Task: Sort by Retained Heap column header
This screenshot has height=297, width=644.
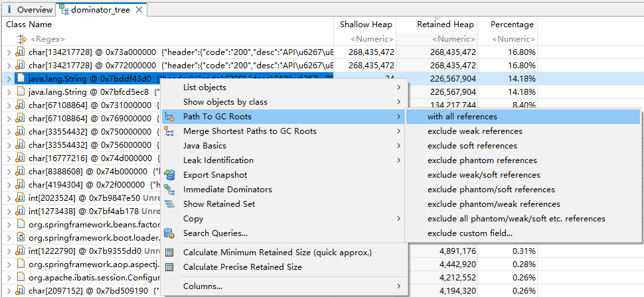Action: [437, 25]
